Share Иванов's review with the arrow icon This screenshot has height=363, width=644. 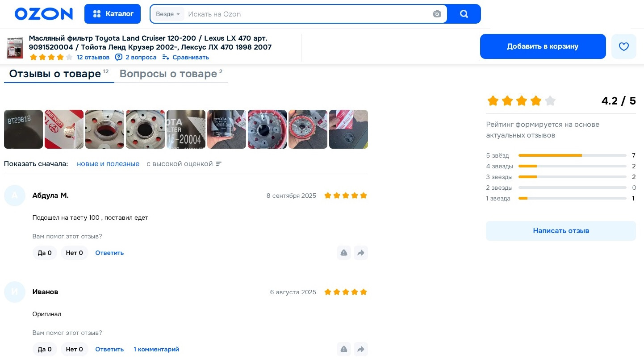coord(361,349)
